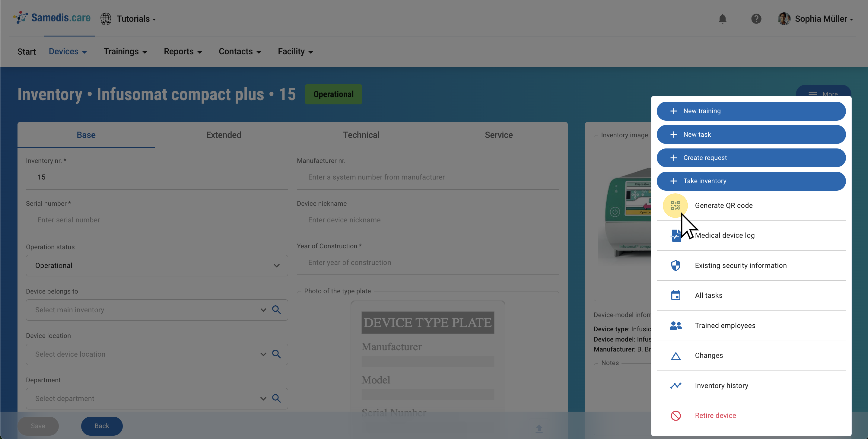Click the Existing security information shield icon

[675, 266]
